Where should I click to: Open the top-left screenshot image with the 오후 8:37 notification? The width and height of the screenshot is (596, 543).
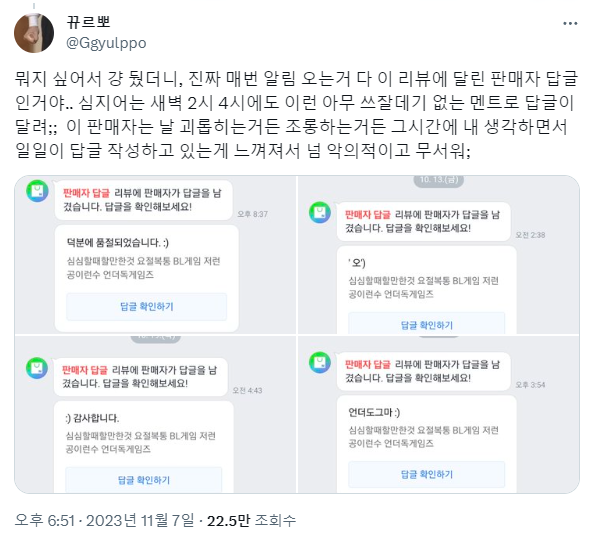click(155, 255)
